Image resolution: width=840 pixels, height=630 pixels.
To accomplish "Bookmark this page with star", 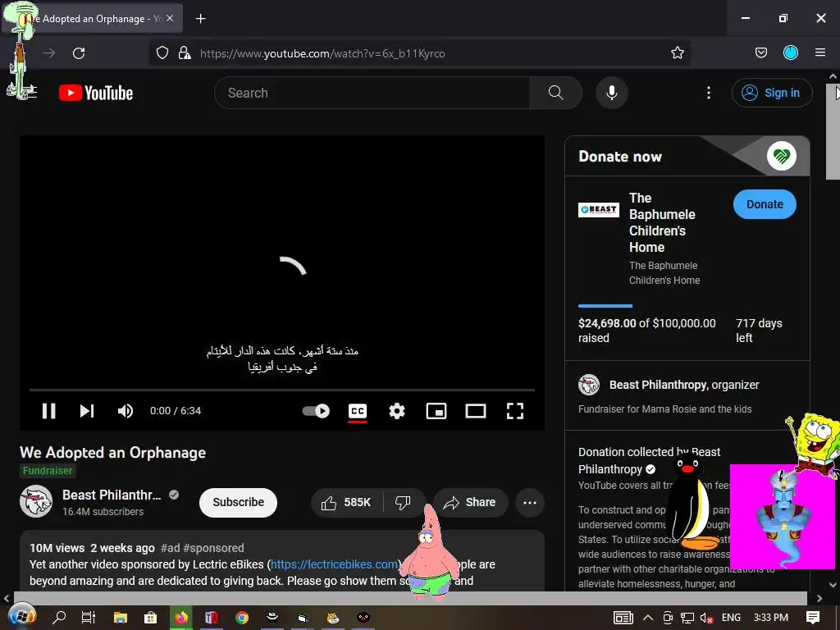I will pos(677,53).
